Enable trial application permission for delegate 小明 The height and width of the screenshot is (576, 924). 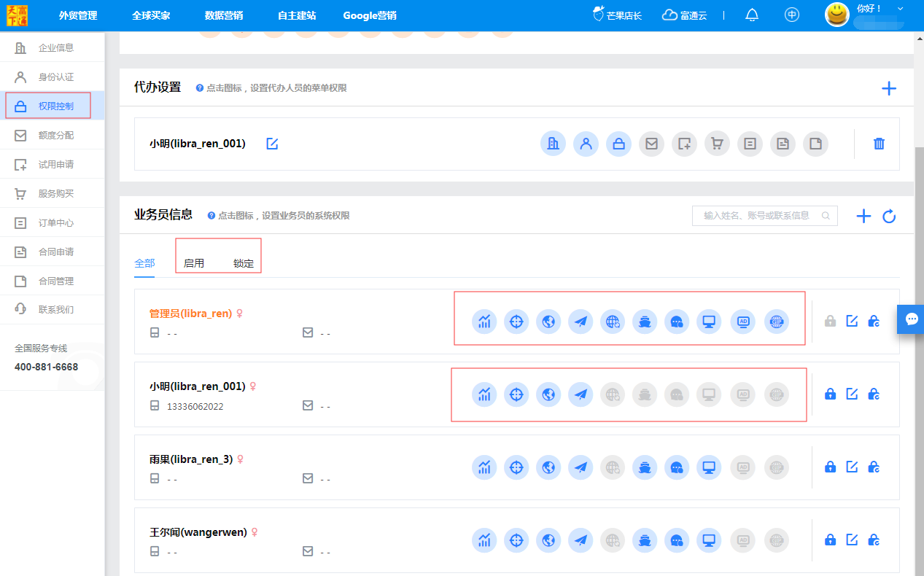pos(684,144)
